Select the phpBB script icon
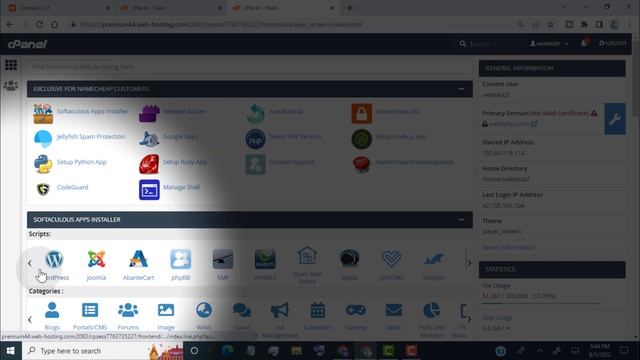Viewport: 640px width, 360px height. (x=181, y=259)
